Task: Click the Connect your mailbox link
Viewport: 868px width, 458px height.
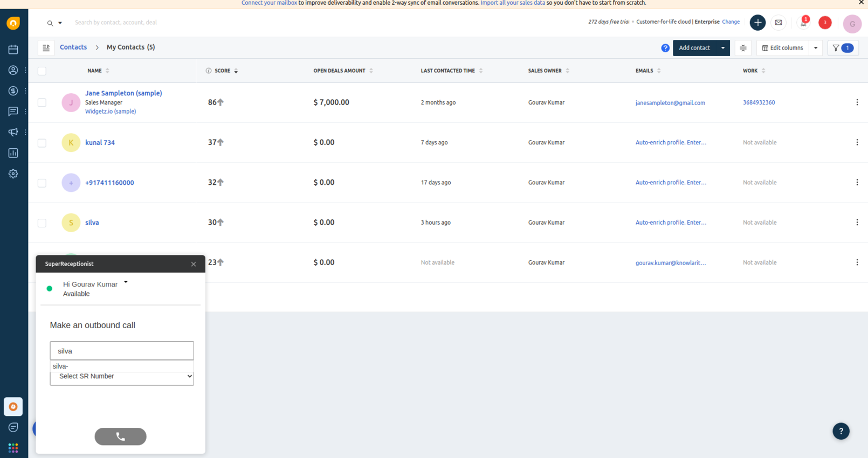Action: click(269, 3)
